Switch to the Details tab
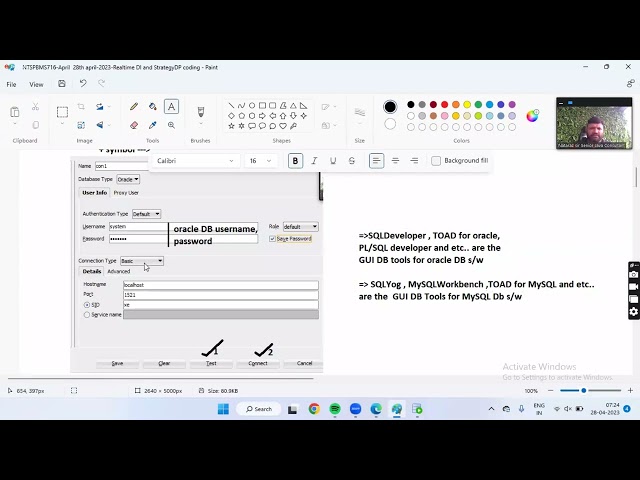Viewport: 640px width, 480px height. pos(92,271)
